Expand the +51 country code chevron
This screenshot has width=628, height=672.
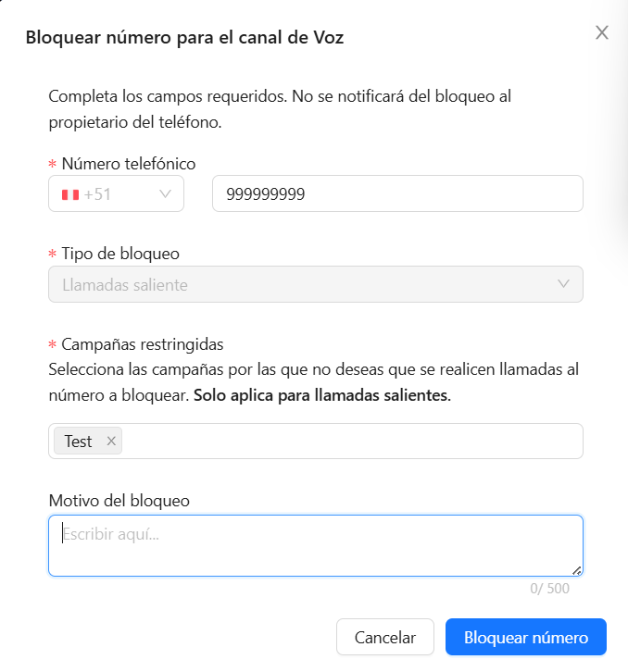(167, 193)
